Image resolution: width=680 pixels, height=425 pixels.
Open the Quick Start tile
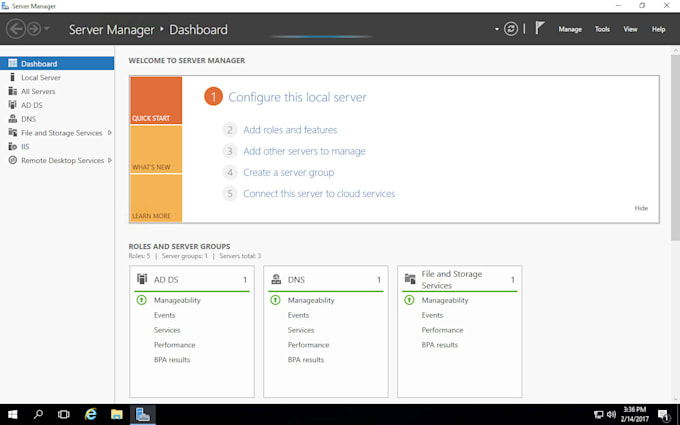click(x=156, y=101)
